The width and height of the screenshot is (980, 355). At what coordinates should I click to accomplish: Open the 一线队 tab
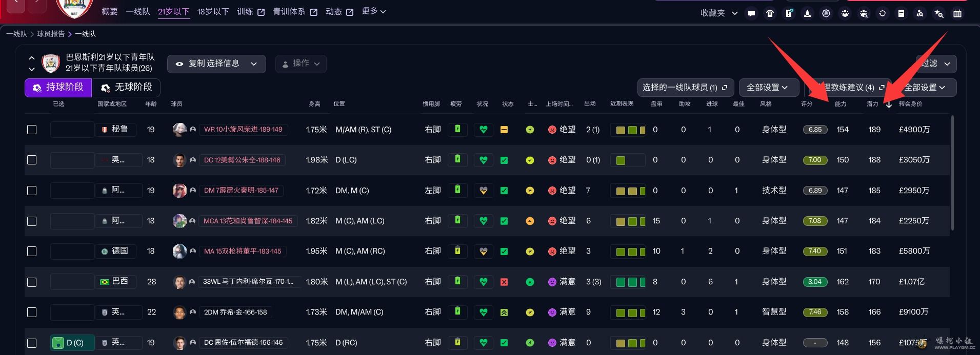point(138,11)
